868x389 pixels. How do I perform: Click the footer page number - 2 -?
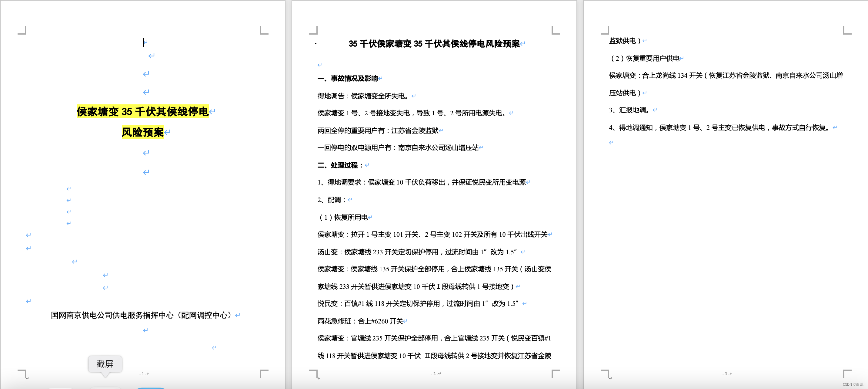(434, 374)
